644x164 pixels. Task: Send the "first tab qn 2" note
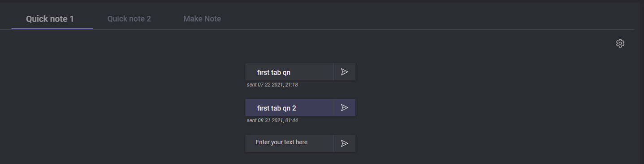click(344, 108)
